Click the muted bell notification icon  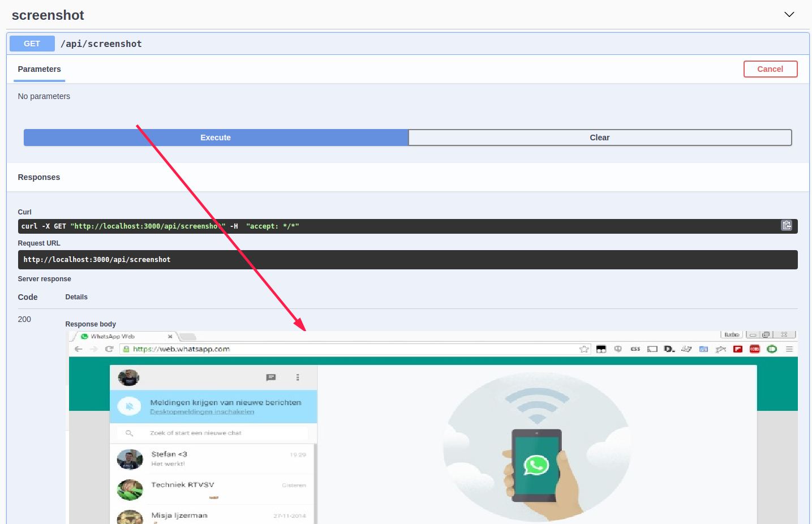point(130,406)
